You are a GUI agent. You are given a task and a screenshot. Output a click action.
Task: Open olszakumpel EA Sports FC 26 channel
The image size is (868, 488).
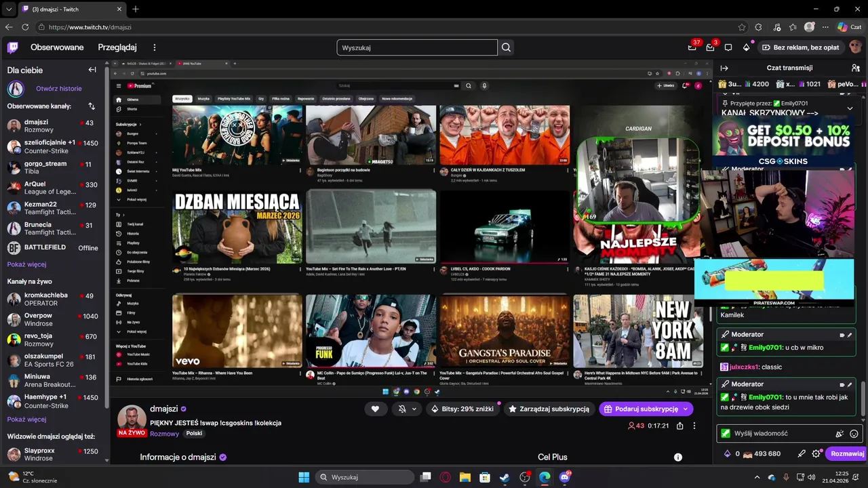click(53, 360)
